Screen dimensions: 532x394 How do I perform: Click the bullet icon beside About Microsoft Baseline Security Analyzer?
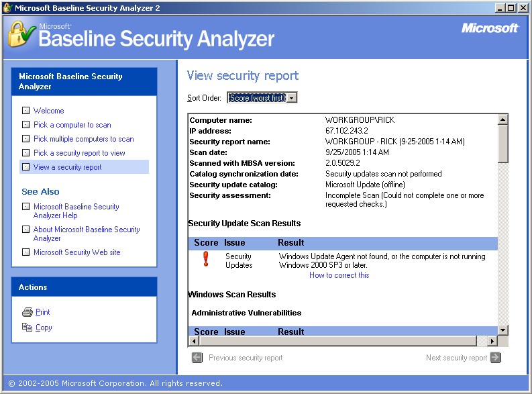click(x=25, y=229)
